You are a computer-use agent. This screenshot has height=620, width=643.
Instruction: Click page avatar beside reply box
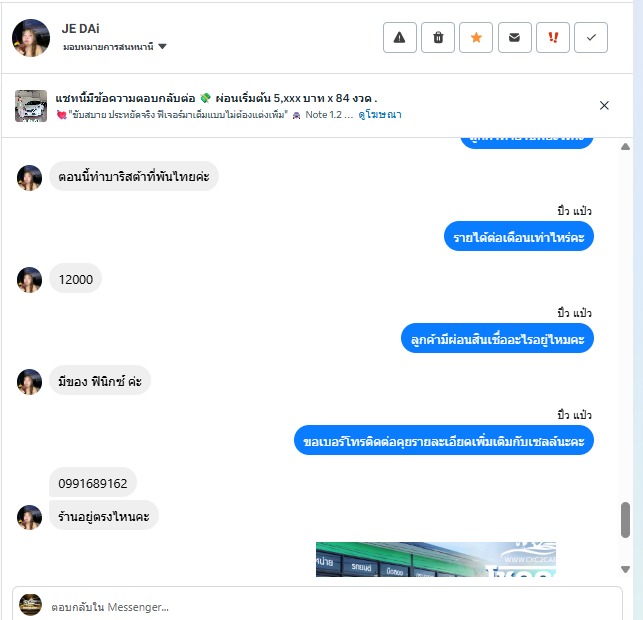pos(30,604)
